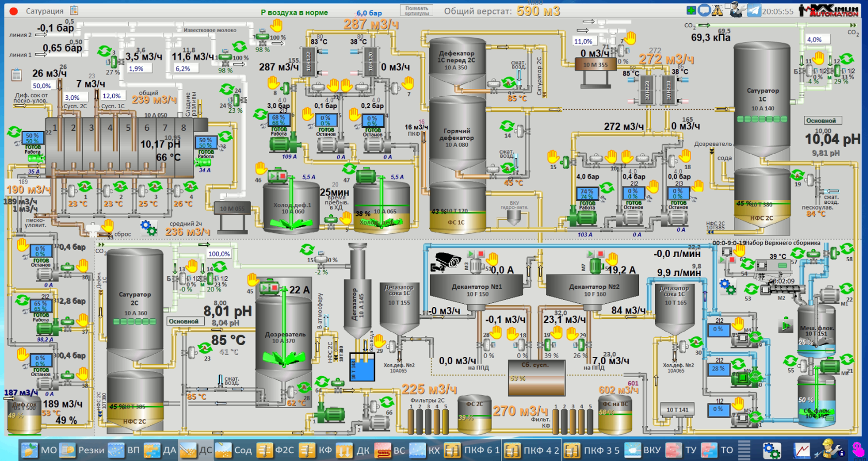Switch to the ПКФ 6 1 tab
The height and width of the screenshot is (461, 868).
tap(472, 450)
